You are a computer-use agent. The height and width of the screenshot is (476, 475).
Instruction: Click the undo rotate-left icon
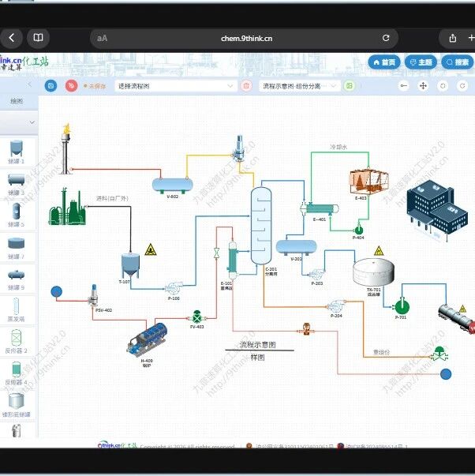pyautogui.click(x=443, y=86)
